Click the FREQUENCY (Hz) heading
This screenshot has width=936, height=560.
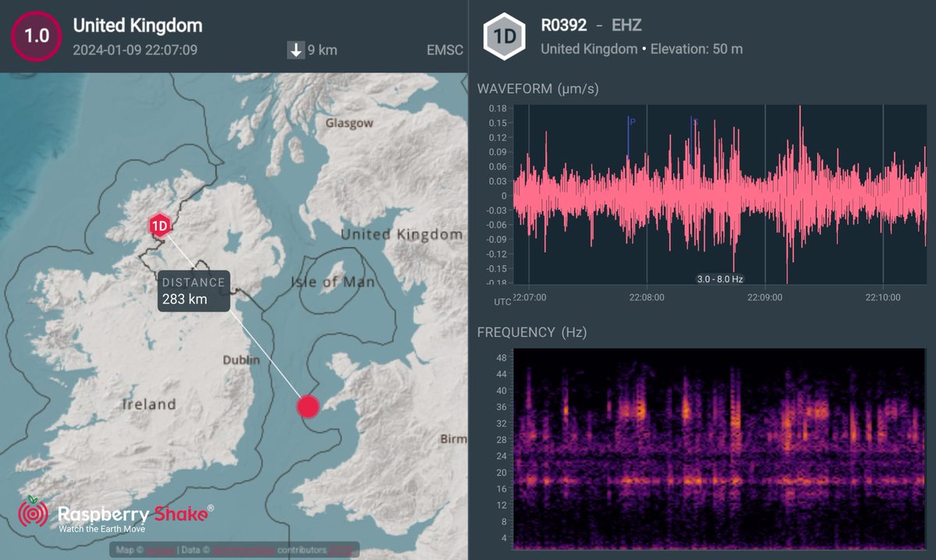[532, 332]
